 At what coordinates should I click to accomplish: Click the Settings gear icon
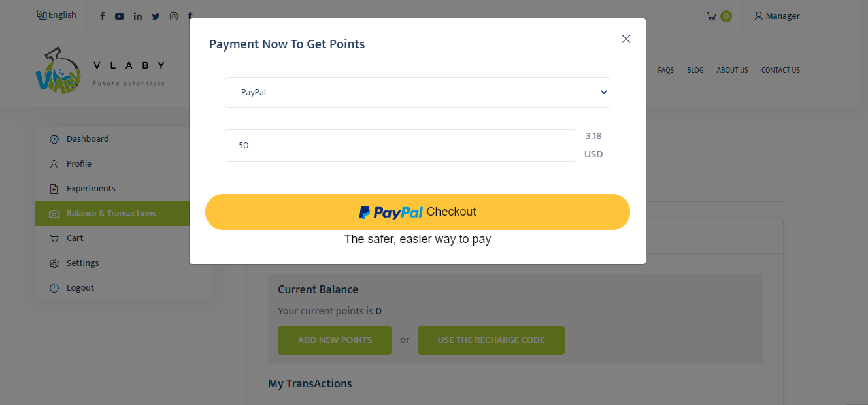click(54, 263)
